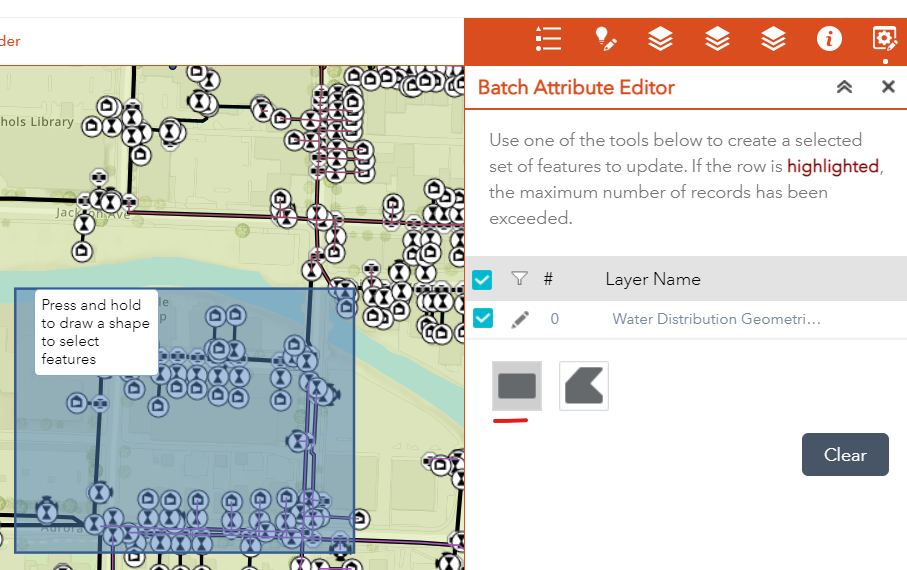Screen dimensions: 907x570
Task: Open the legend list widget icon
Action: coord(548,39)
